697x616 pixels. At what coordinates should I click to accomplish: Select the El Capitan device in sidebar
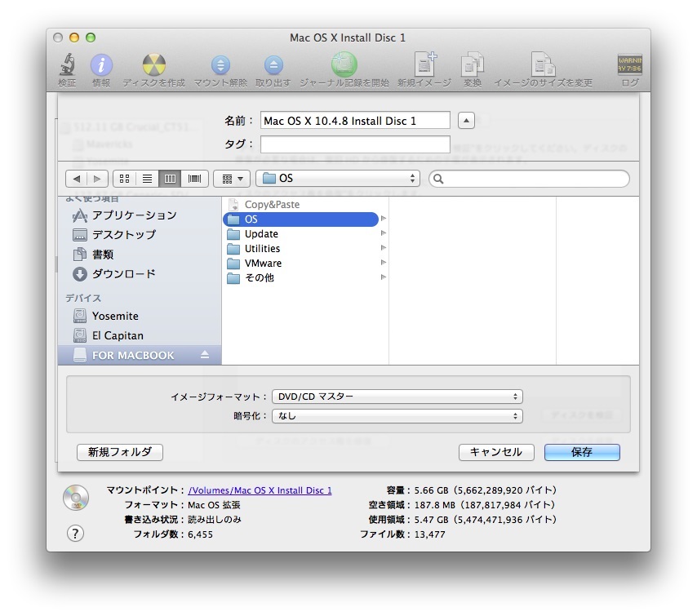tap(140, 335)
